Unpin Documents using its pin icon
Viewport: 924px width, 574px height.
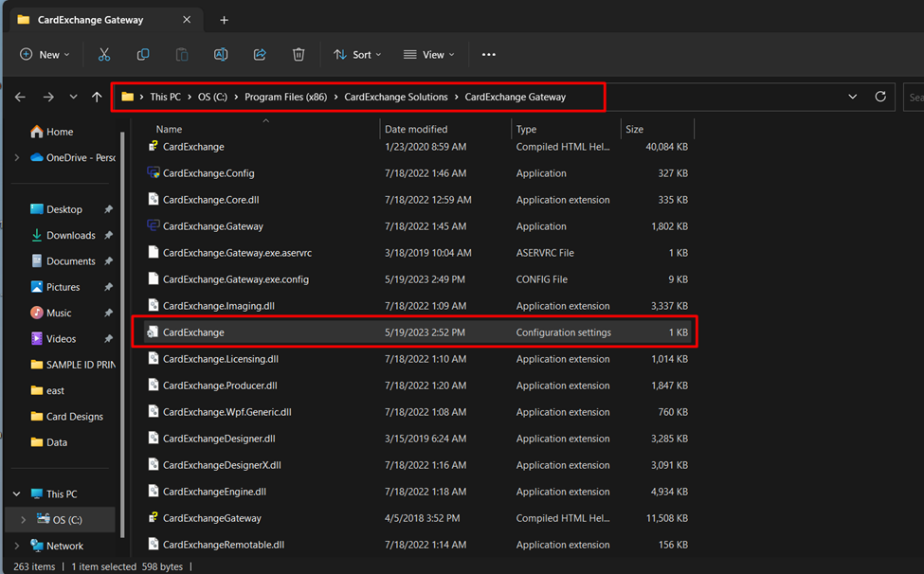click(108, 261)
